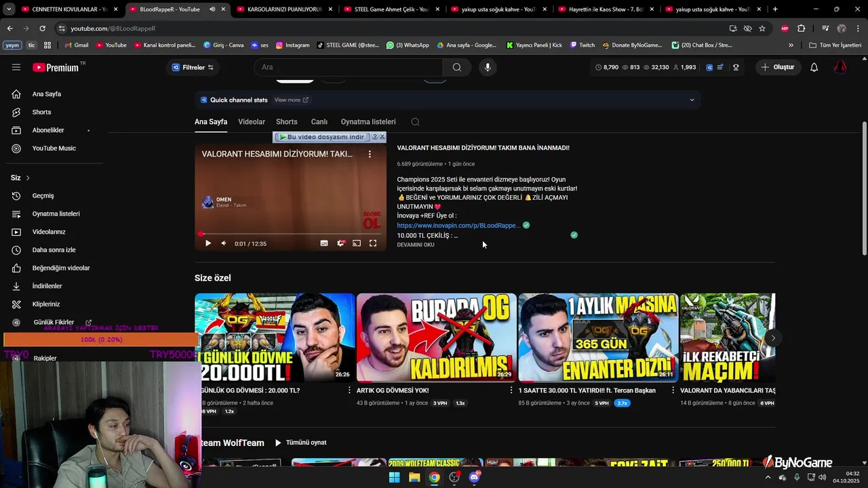Open more actions for 1 SAATTE 30.000 TL video
This screenshot has height=488, width=868.
click(x=673, y=390)
